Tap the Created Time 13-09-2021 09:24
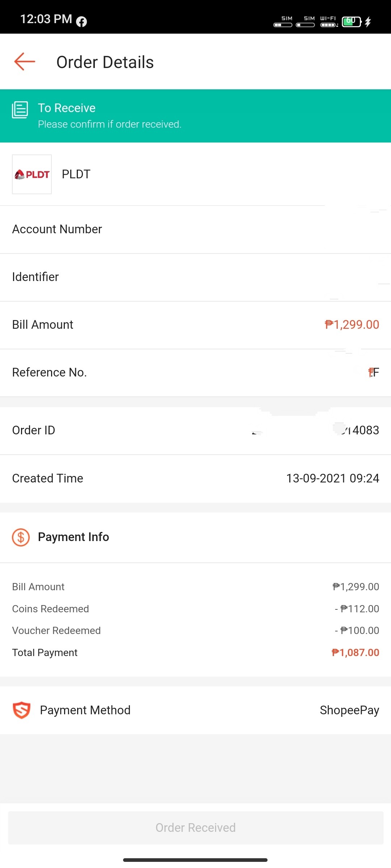 (x=333, y=478)
